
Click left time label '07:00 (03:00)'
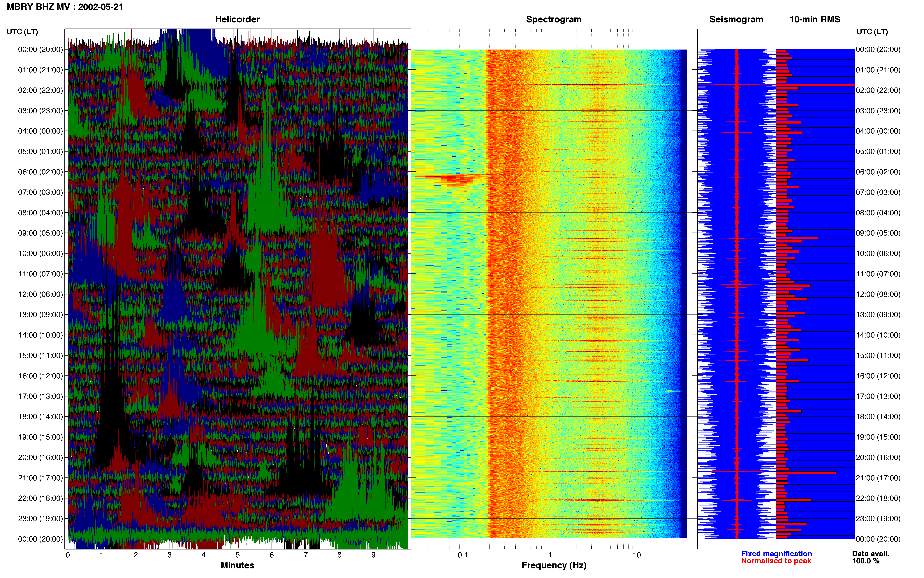coord(41,192)
